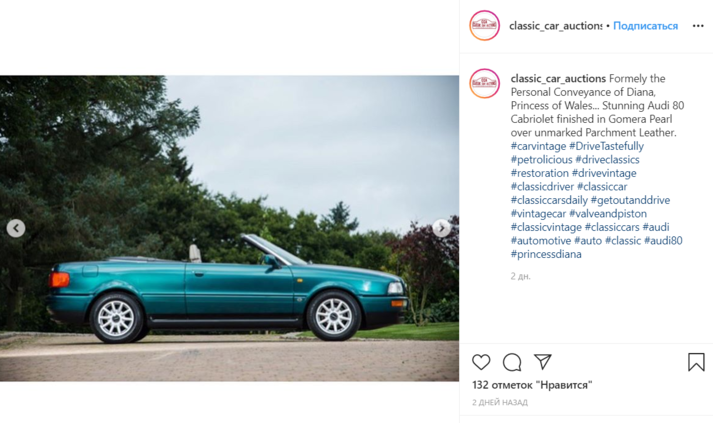This screenshot has width=713, height=423.
Task: Go to the previous photo with left arrow
Action: 16,228
